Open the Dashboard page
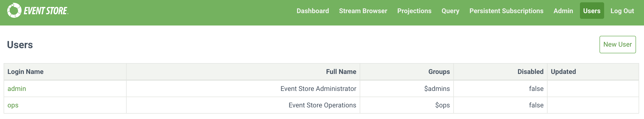 (313, 11)
